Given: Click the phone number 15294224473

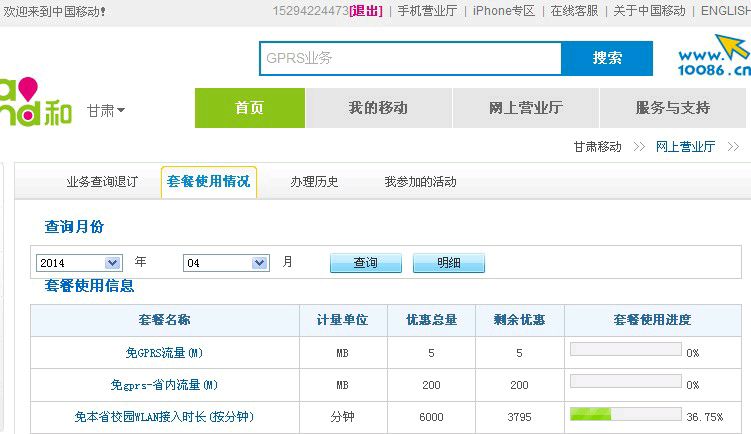Looking at the screenshot, I should click(x=310, y=11).
